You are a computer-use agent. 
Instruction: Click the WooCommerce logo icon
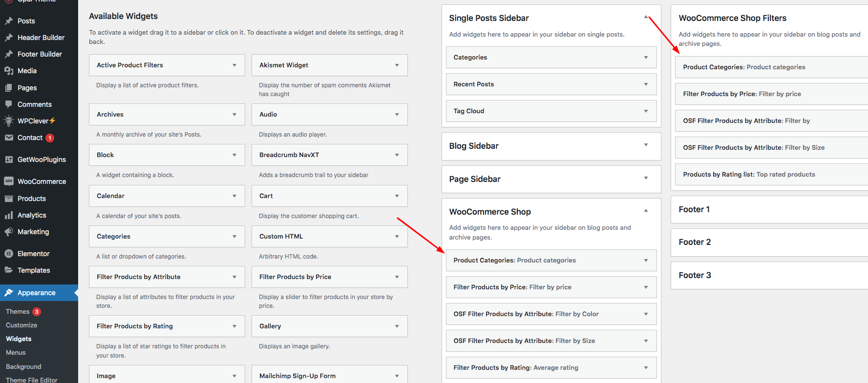tap(9, 181)
